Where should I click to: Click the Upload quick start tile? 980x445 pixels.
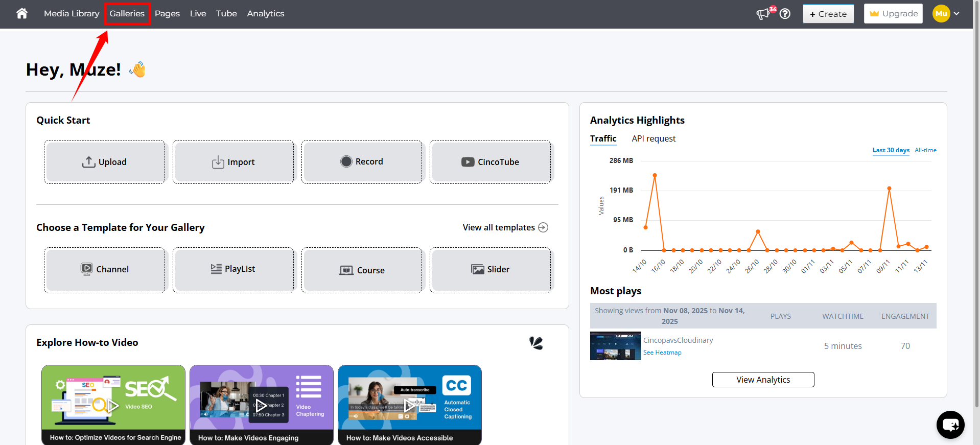(105, 162)
